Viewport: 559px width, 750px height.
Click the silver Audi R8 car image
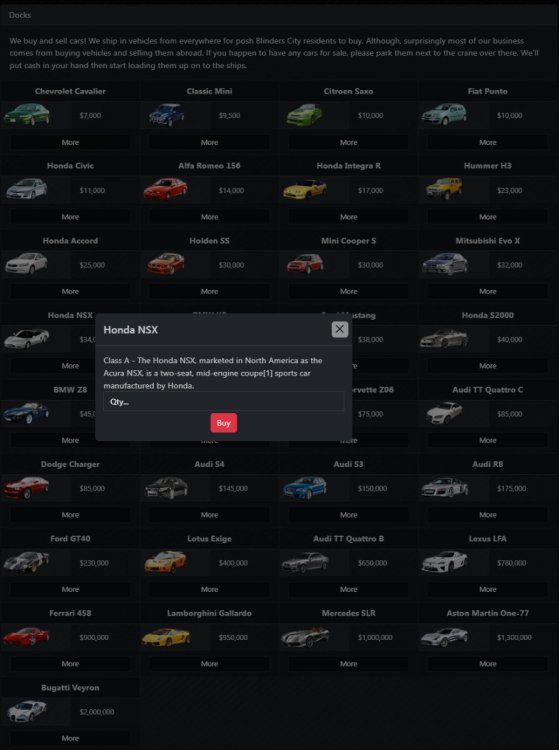tap(445, 487)
